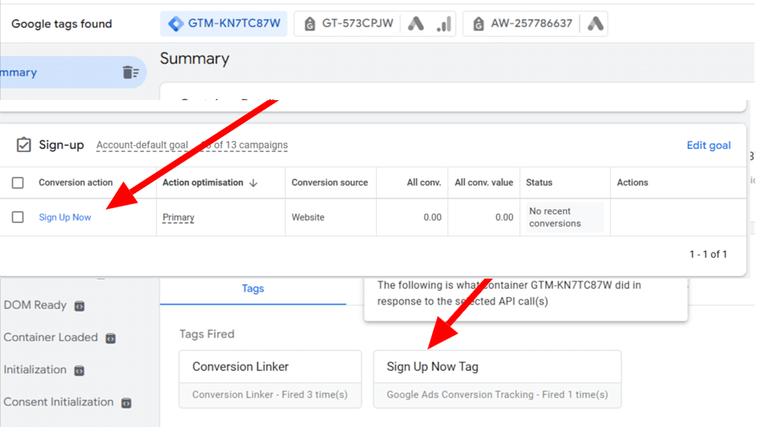760x427 pixels.
Task: Click the All conv. column header
Action: (x=424, y=183)
